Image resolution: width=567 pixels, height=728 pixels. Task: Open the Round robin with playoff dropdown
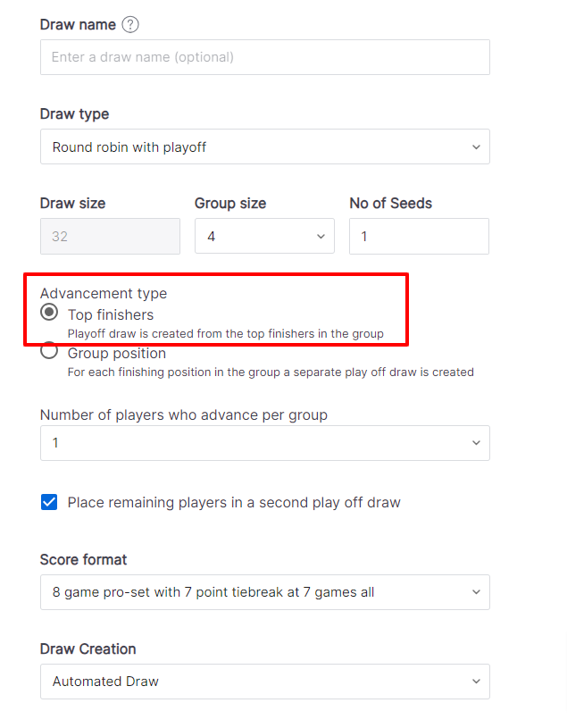[265, 146]
